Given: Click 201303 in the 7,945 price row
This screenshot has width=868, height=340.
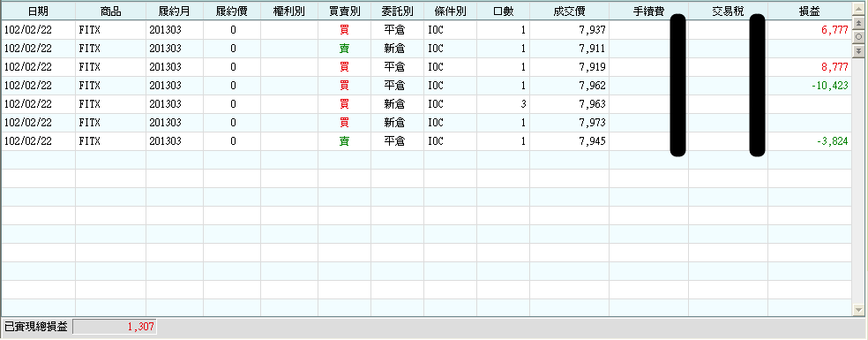Looking at the screenshot, I should [165, 141].
